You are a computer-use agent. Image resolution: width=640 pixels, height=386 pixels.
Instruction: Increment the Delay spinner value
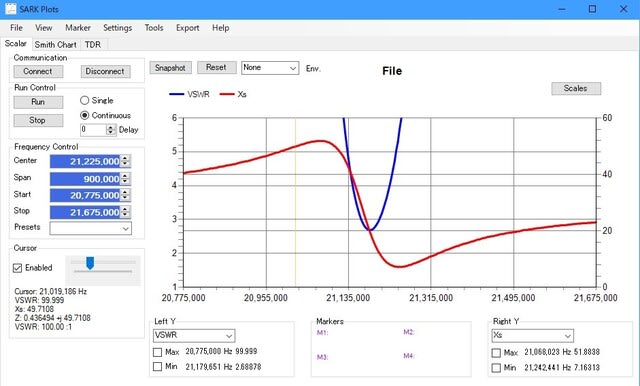(111, 127)
